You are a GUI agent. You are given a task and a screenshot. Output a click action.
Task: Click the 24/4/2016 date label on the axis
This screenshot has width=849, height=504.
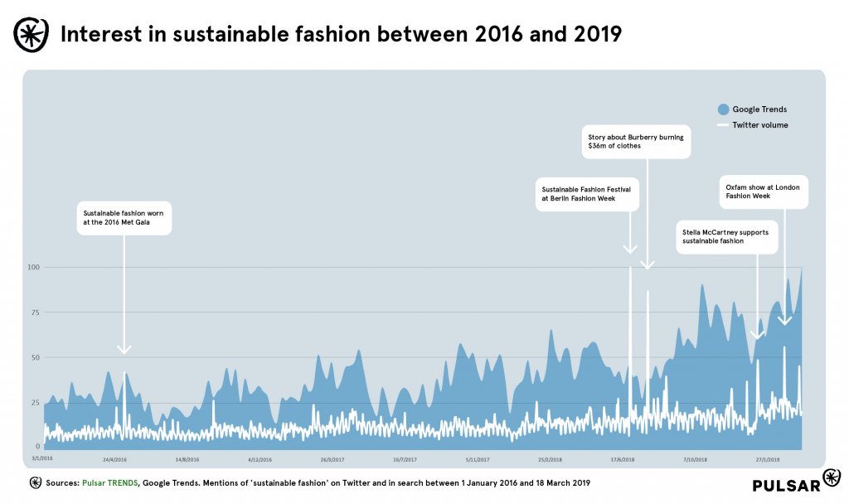(x=115, y=458)
